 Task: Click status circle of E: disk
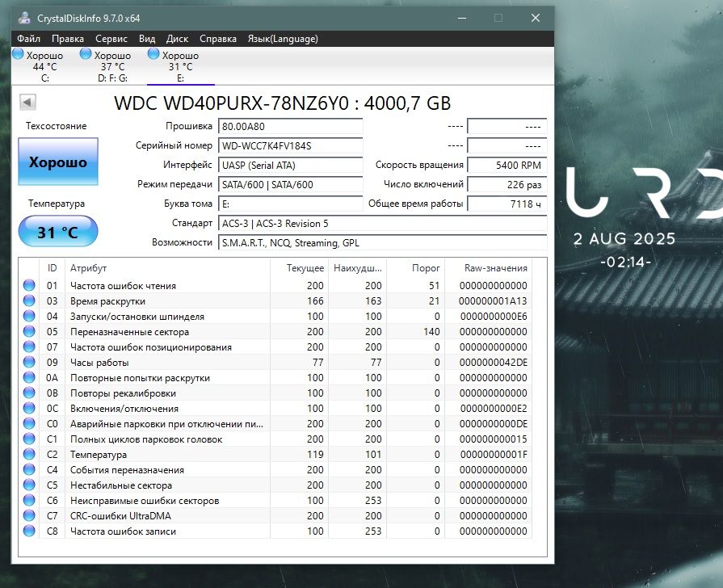[153, 54]
